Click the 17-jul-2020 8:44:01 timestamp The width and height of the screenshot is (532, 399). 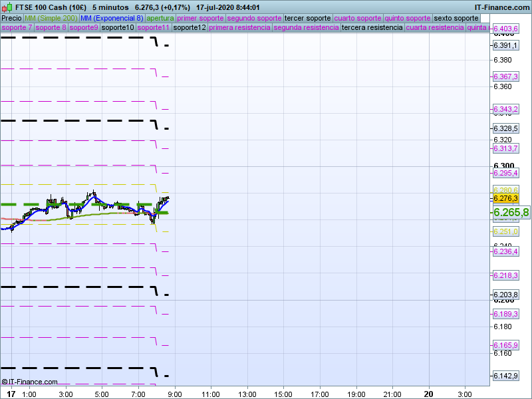pos(227,7)
